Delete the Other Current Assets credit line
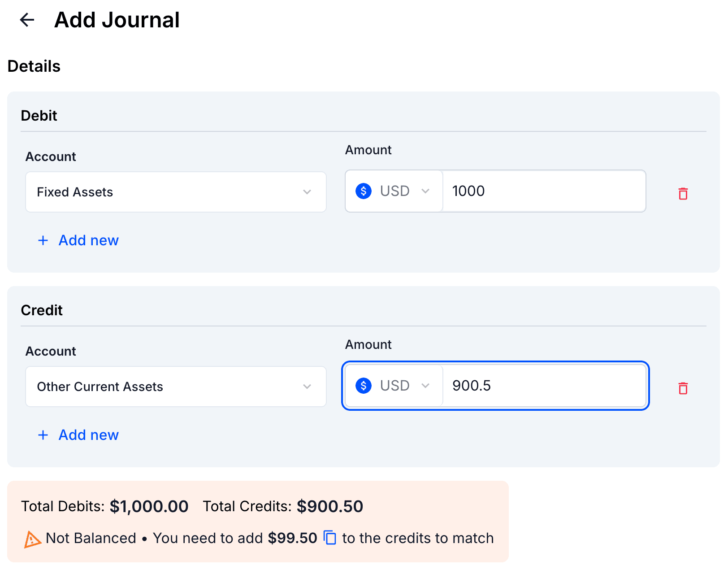Screen dimensions: 728x574 (x=683, y=388)
